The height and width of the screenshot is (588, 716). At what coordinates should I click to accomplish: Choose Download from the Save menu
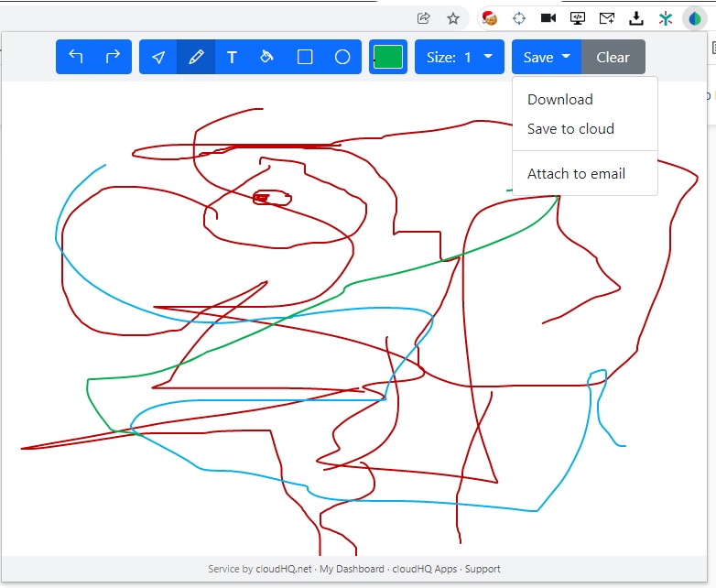[559, 100]
